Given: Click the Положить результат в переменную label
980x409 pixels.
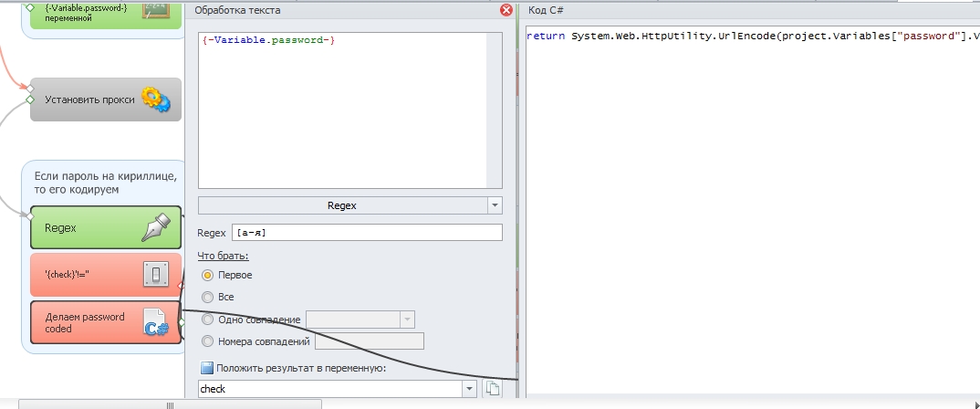Looking at the screenshot, I should [301, 368].
